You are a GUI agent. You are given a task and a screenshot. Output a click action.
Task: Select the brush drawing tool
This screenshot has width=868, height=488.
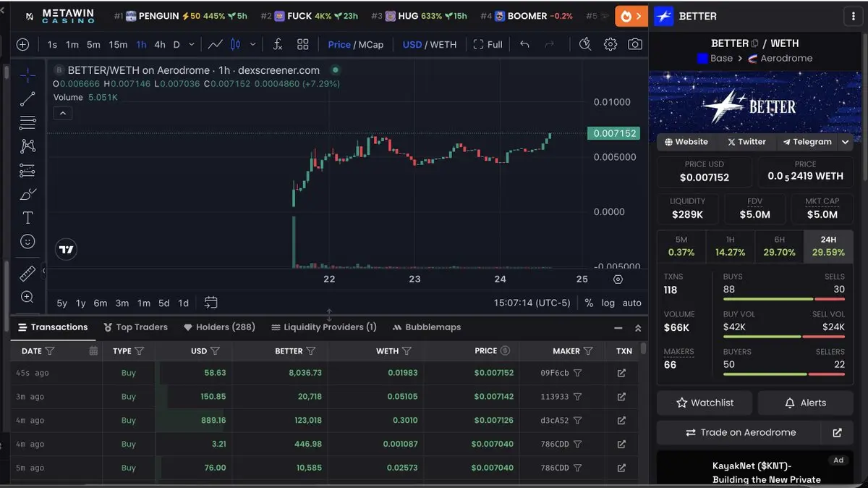pyautogui.click(x=27, y=194)
